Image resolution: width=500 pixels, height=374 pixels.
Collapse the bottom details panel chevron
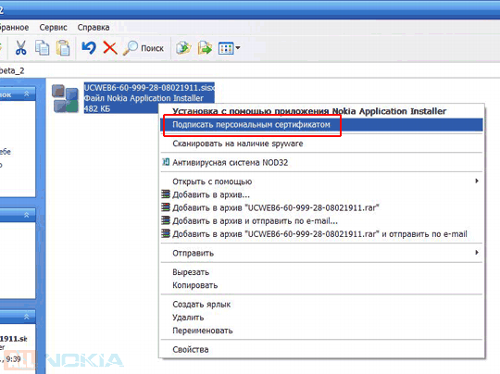point(27,316)
